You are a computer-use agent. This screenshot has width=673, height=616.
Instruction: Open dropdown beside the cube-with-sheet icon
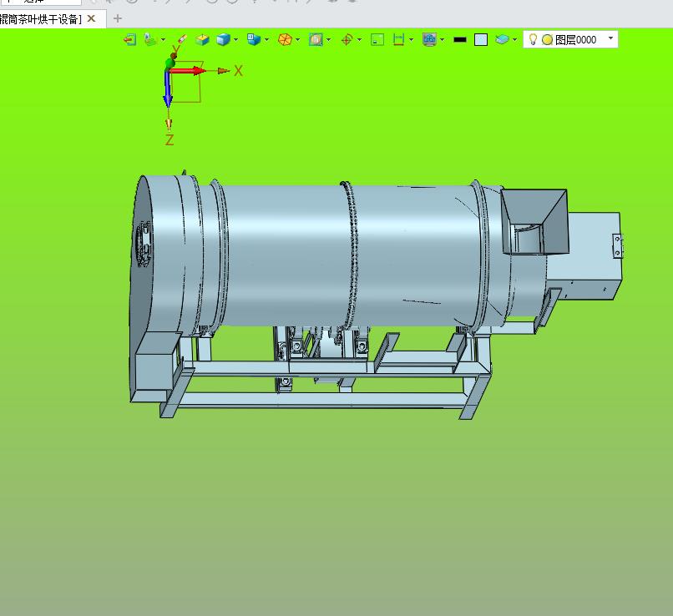(x=266, y=40)
